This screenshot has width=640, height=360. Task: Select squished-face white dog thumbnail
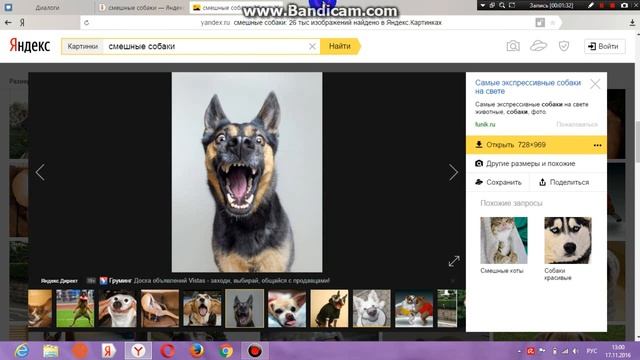(117, 309)
